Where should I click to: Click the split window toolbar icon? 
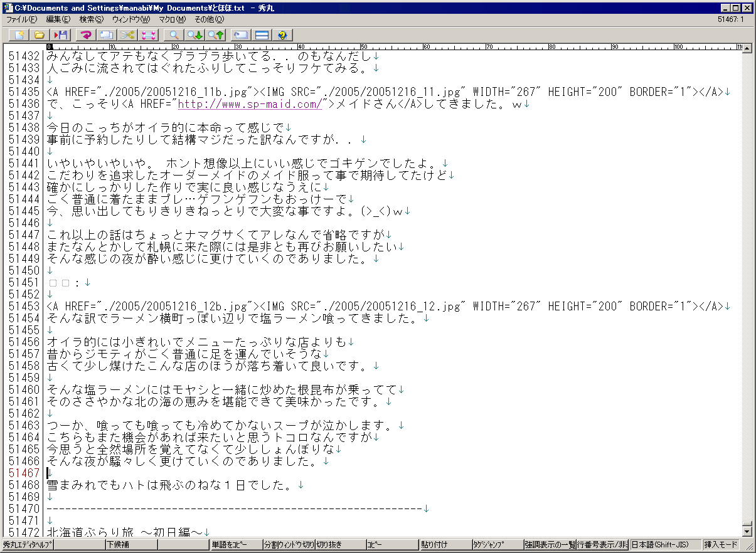point(262,35)
